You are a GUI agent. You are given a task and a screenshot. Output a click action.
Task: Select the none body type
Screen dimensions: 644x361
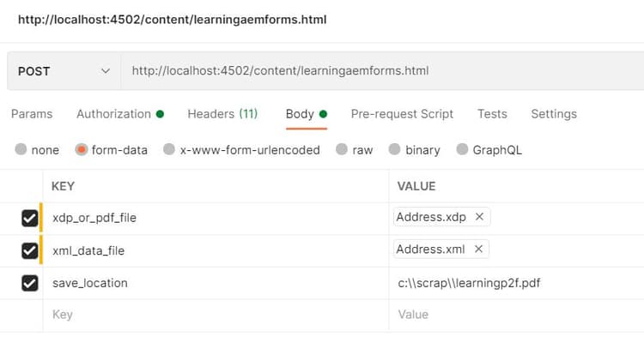[21, 150]
